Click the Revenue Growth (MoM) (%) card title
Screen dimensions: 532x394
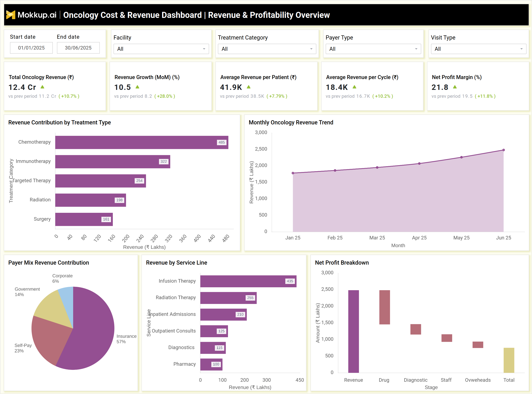(x=147, y=77)
